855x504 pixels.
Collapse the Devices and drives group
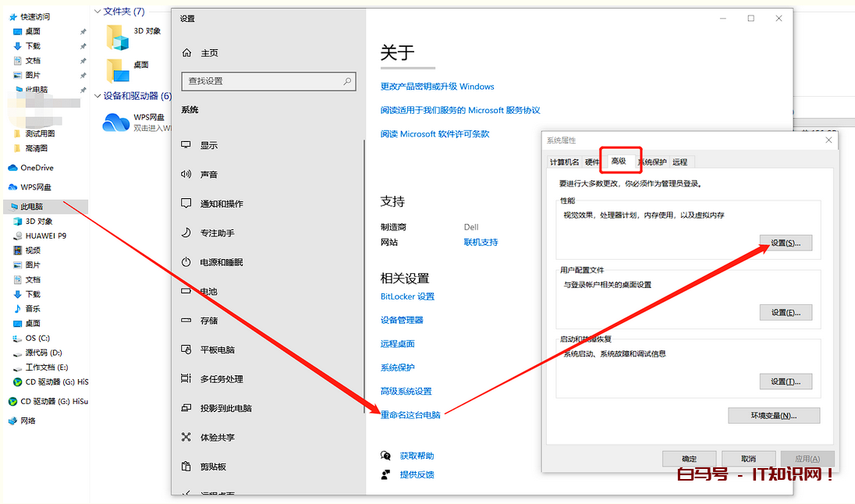click(x=98, y=96)
